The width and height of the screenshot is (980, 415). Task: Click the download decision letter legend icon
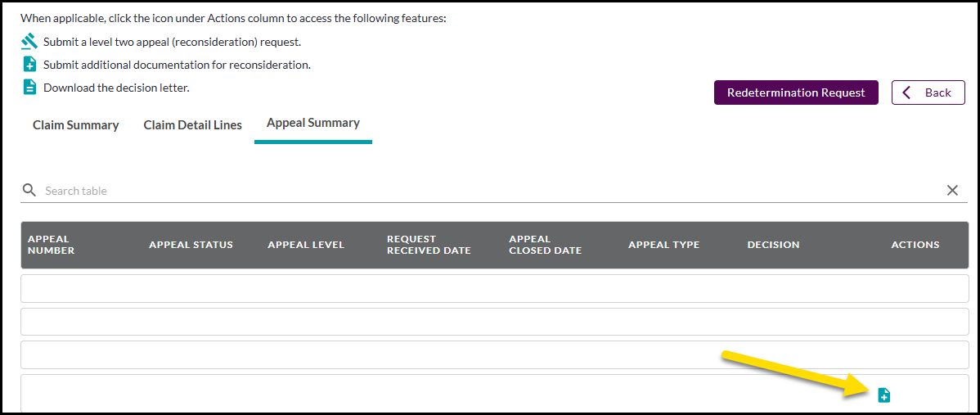pyautogui.click(x=29, y=87)
